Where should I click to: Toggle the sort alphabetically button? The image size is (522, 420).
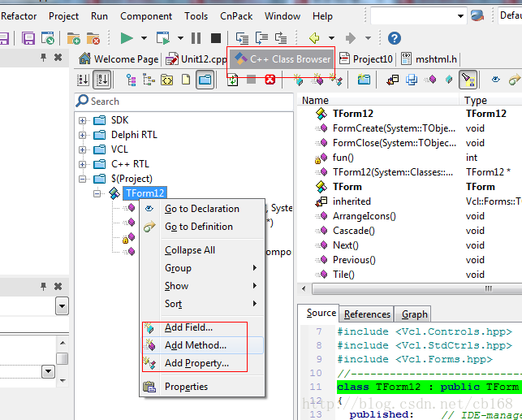(x=101, y=80)
